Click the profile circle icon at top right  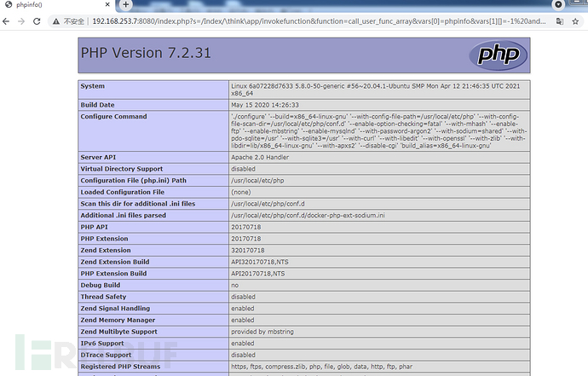pos(558,4)
